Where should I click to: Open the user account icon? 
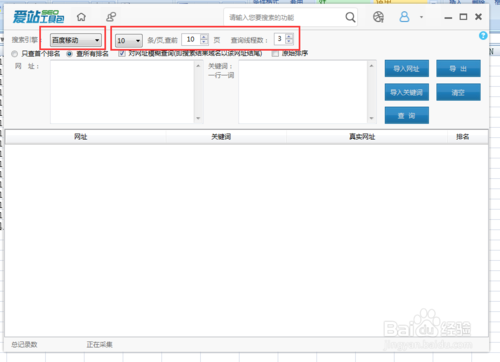pyautogui.click(x=404, y=17)
